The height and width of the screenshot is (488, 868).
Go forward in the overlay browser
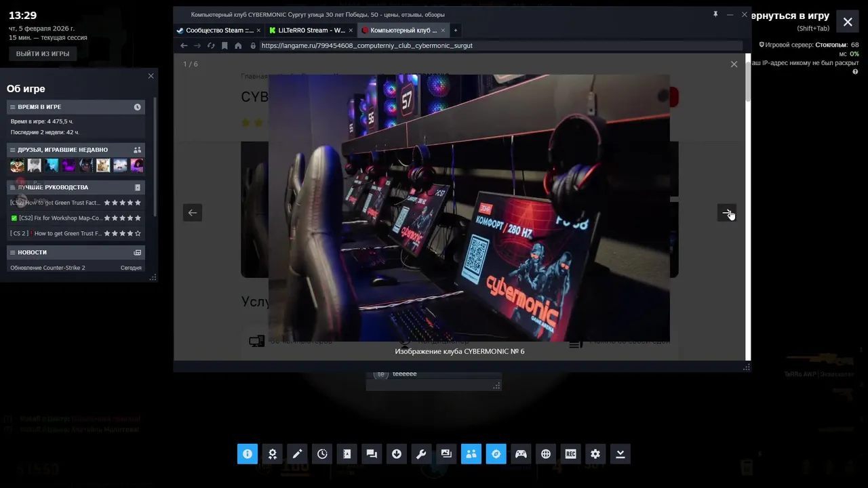(x=197, y=45)
